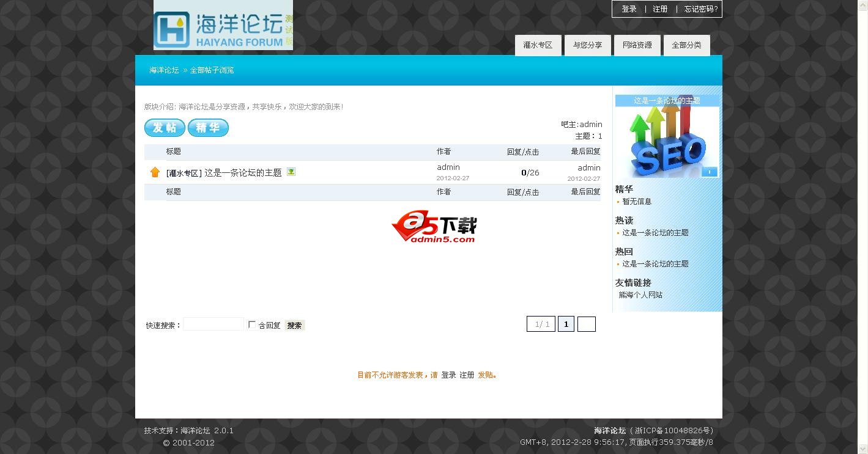Click author admin in the 作者 column

(x=448, y=167)
